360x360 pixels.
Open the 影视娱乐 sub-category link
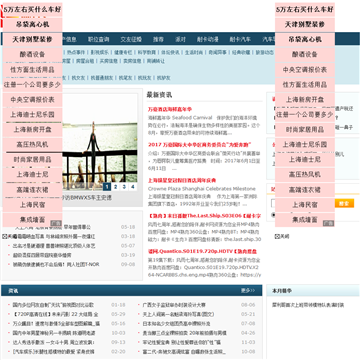pos(100,52)
